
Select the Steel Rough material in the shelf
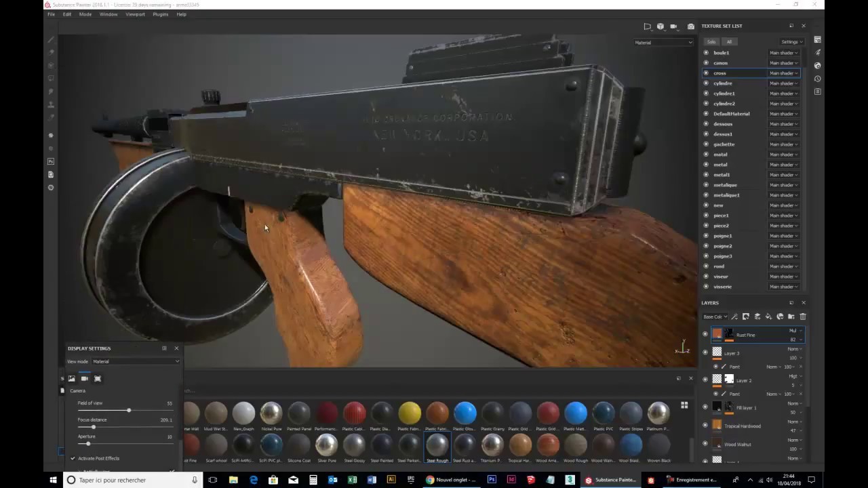tap(437, 444)
